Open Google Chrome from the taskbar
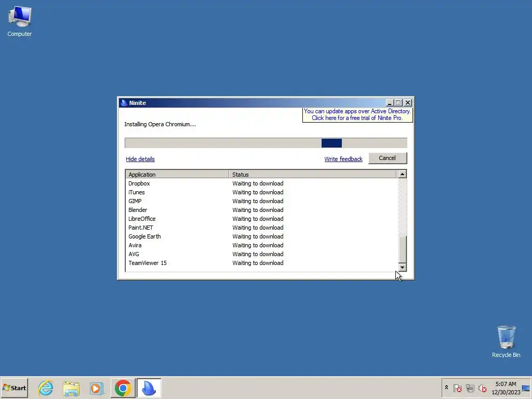The image size is (532, 399). tap(123, 388)
